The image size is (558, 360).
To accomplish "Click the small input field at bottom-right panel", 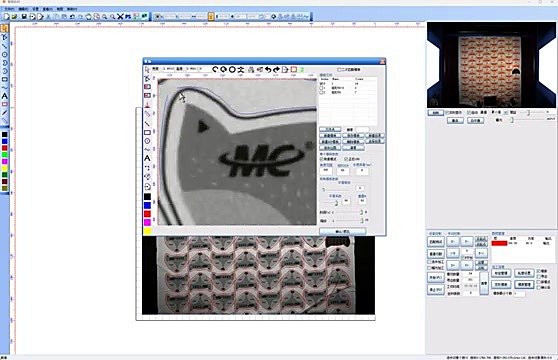I will pyautogui.click(x=520, y=293).
